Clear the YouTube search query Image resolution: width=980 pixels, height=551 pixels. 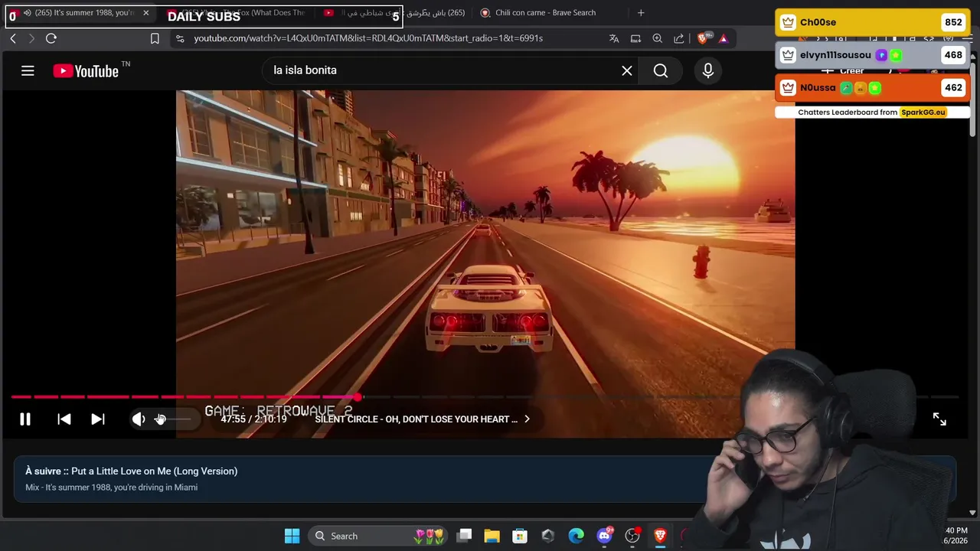point(627,71)
